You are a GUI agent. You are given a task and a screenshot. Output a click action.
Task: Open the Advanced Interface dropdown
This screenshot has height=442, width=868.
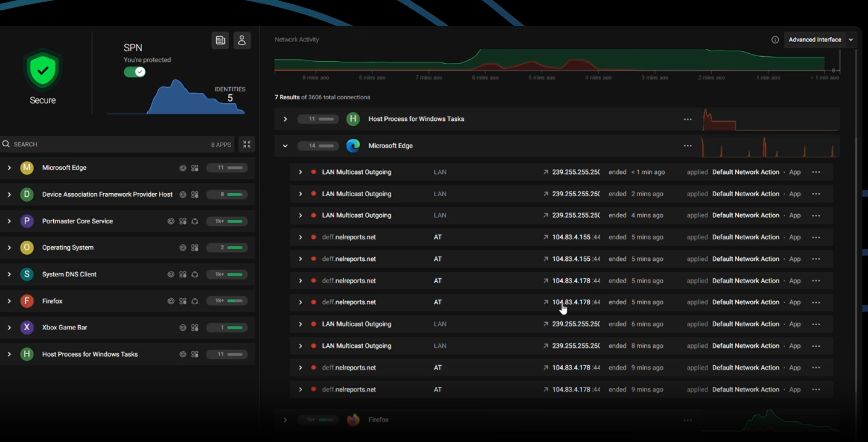821,40
